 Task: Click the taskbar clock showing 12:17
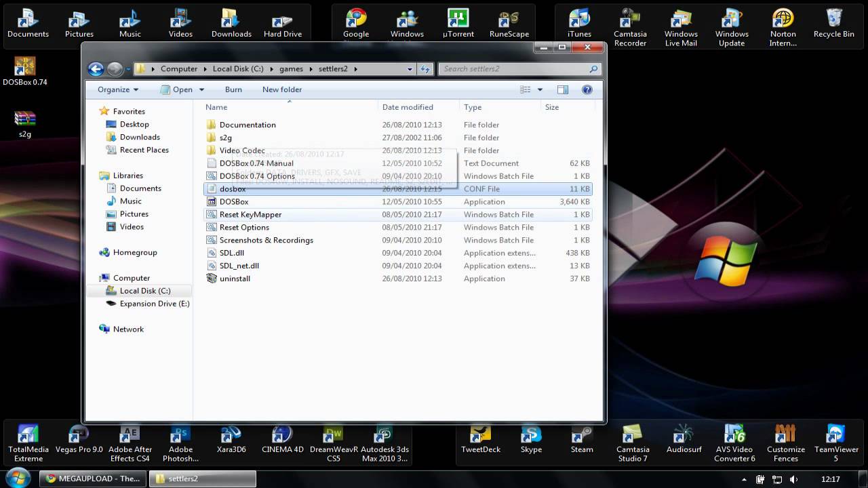(x=831, y=479)
